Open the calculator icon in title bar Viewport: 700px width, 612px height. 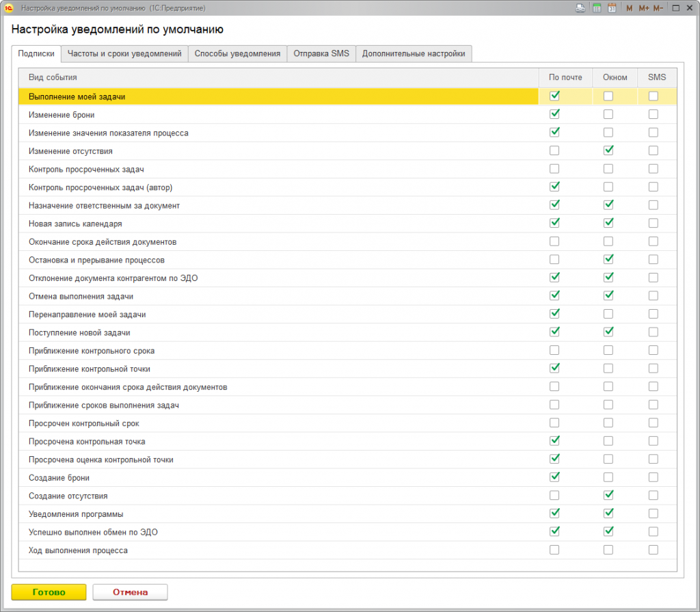[597, 8]
